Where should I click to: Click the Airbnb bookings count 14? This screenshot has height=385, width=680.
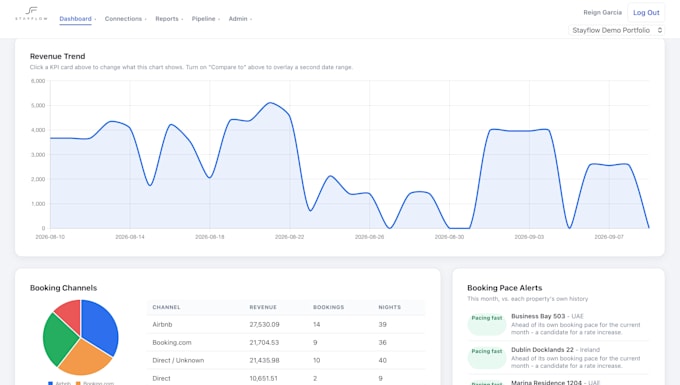click(317, 324)
